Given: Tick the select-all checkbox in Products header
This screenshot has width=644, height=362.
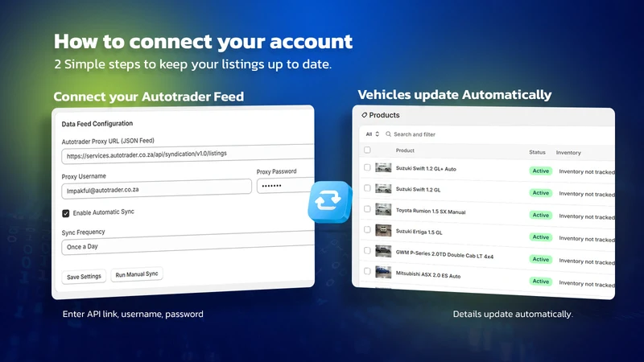Looking at the screenshot, I should (367, 150).
